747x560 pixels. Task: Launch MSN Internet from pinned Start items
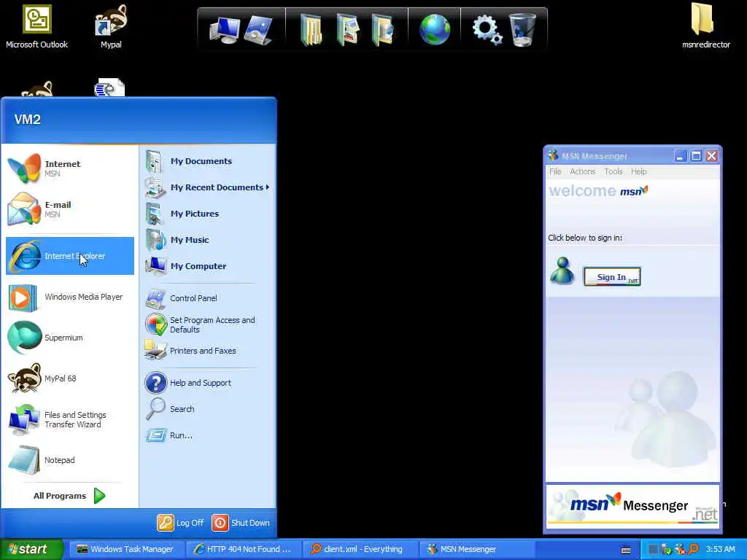pyautogui.click(x=70, y=168)
